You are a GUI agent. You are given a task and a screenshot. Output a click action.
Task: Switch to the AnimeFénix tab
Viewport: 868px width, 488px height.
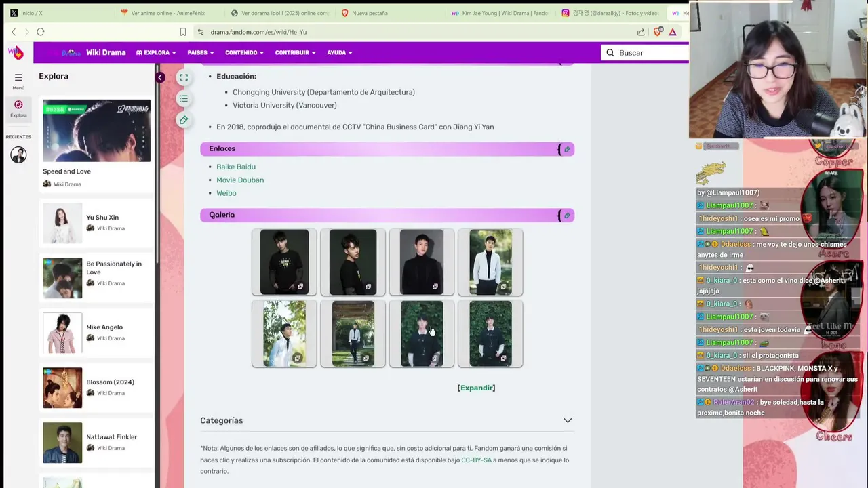click(x=166, y=13)
